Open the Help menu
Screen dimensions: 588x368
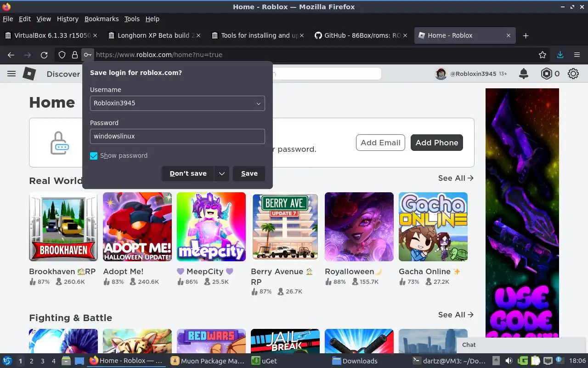point(153,19)
